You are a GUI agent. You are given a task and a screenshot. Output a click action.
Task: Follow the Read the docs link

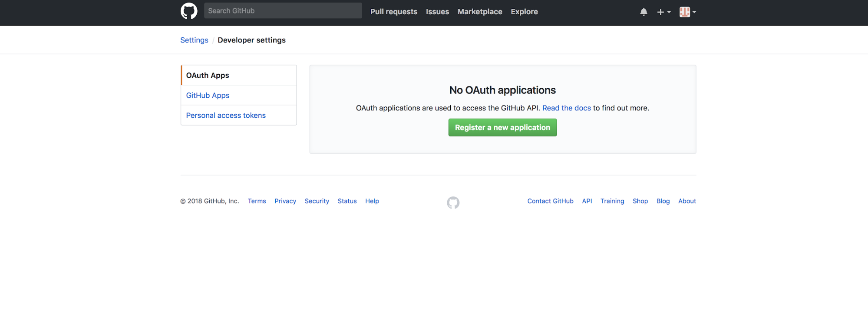point(566,108)
